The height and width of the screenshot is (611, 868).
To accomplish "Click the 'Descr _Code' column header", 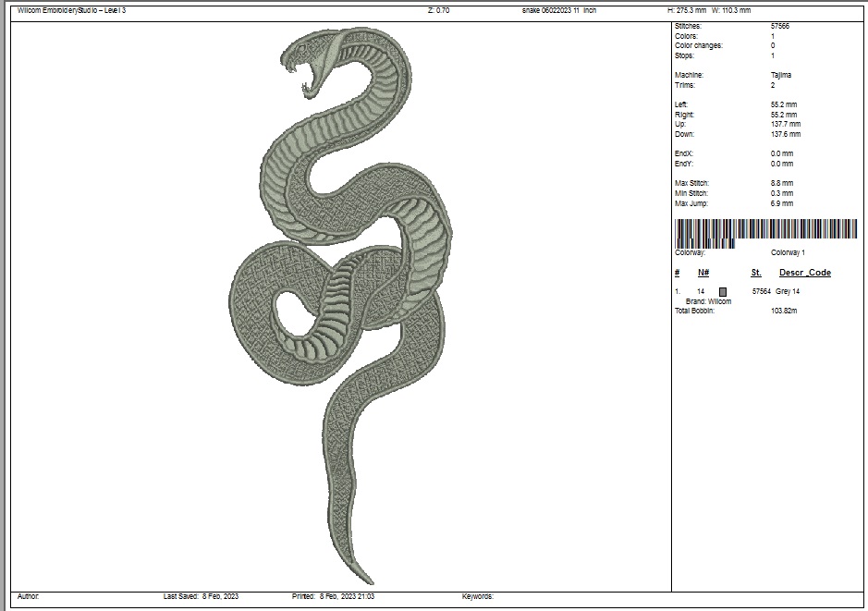I will [x=804, y=273].
